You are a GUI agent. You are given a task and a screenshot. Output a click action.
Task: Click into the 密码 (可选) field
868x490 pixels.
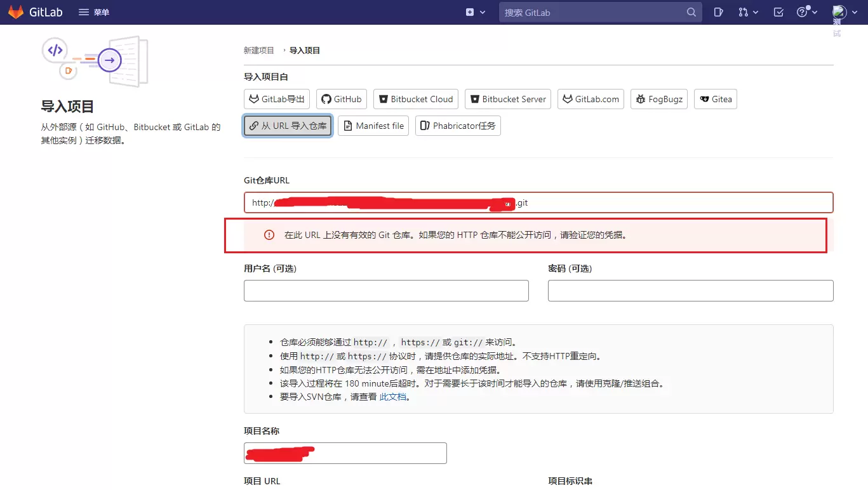click(690, 290)
